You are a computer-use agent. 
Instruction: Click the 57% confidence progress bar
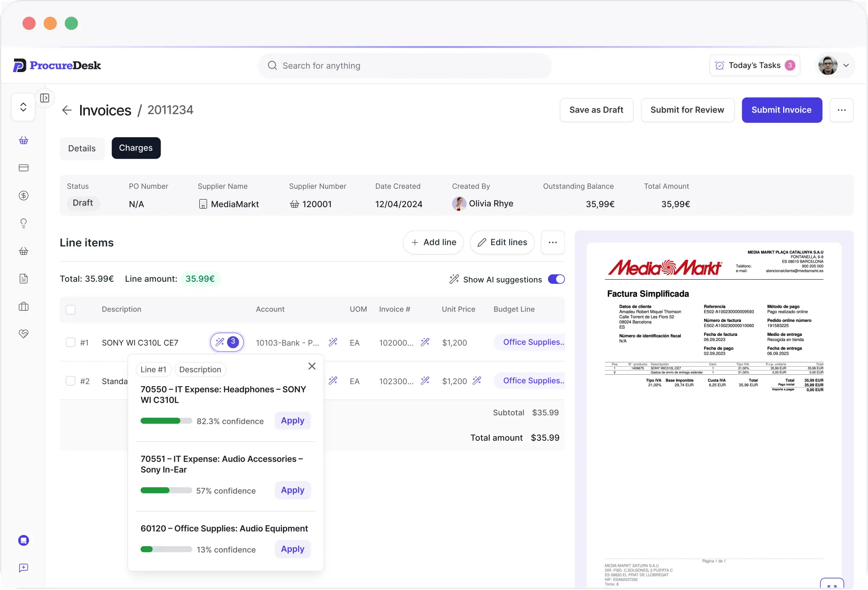click(x=166, y=491)
